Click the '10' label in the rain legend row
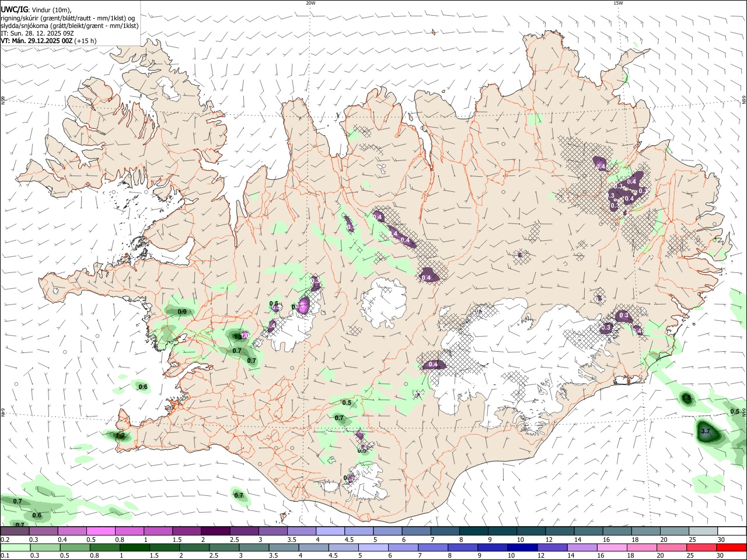 click(511, 556)
